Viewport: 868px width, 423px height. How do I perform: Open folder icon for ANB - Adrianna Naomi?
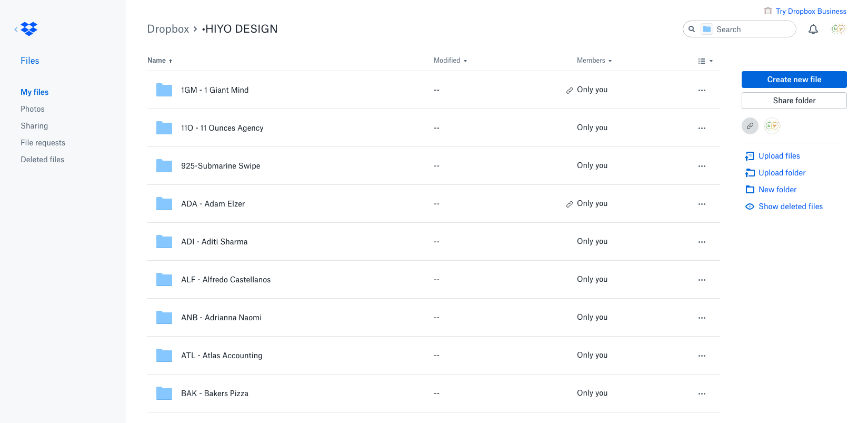tap(164, 318)
